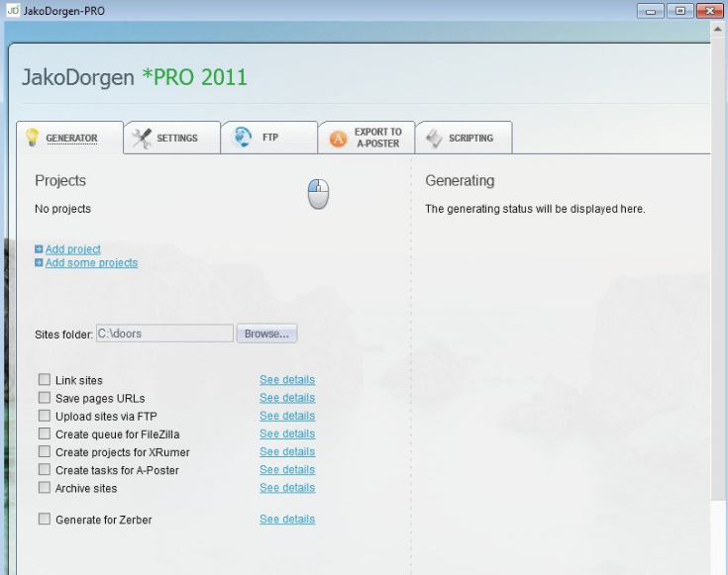Open the Scripting tab

pos(464,138)
